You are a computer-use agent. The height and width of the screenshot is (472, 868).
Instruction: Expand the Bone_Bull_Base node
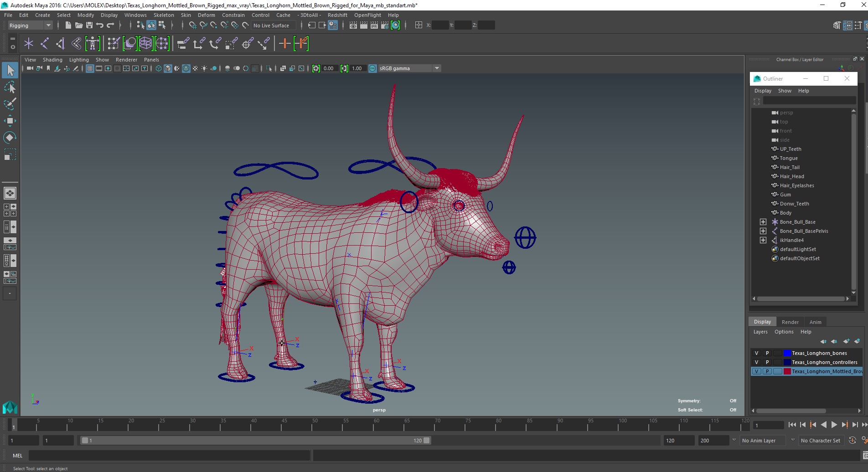(763, 222)
